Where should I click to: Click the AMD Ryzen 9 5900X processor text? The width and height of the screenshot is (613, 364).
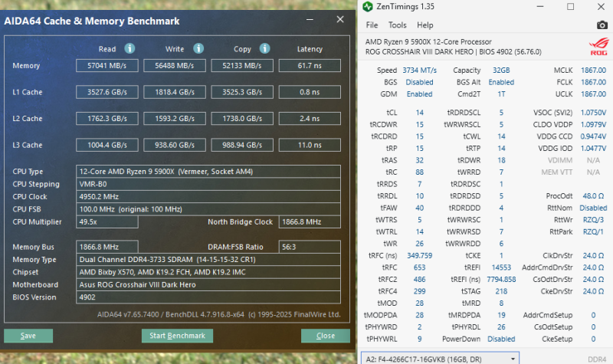[x=428, y=41]
